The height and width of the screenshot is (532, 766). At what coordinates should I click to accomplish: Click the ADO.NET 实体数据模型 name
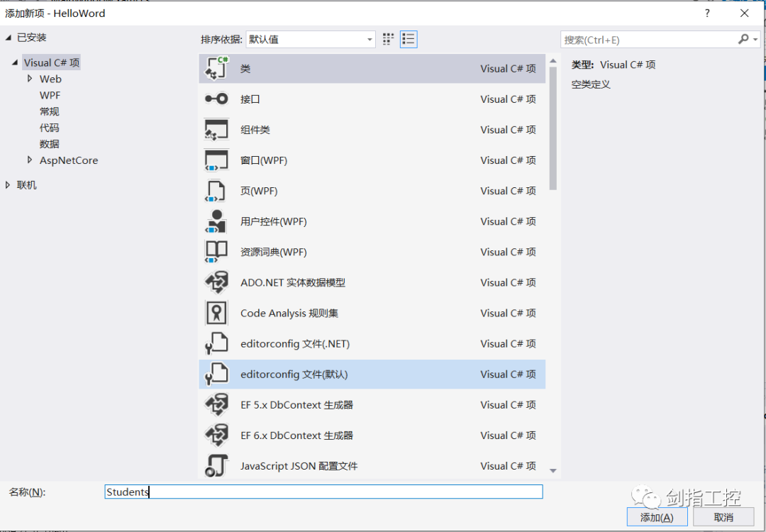click(x=293, y=282)
